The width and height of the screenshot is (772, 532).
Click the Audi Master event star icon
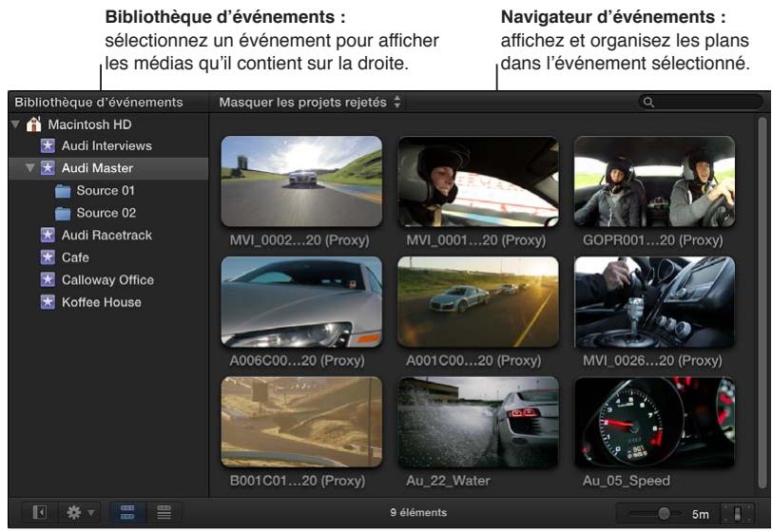click(x=48, y=168)
